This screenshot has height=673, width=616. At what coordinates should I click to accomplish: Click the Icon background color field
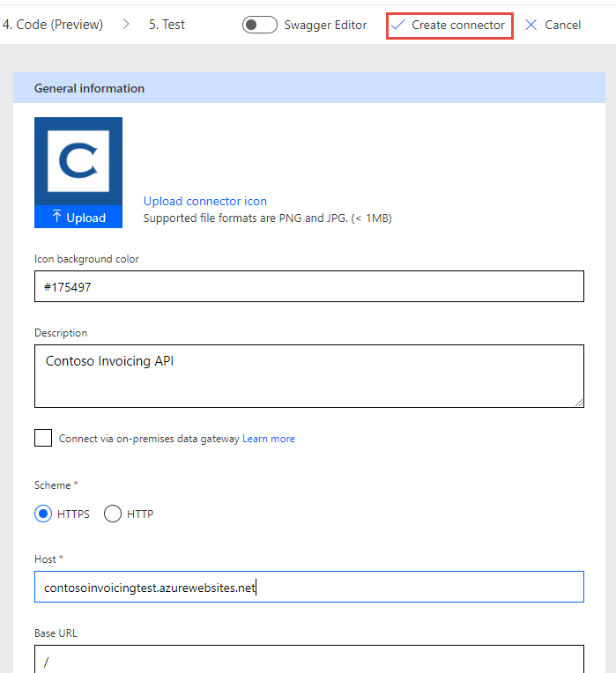(309, 286)
